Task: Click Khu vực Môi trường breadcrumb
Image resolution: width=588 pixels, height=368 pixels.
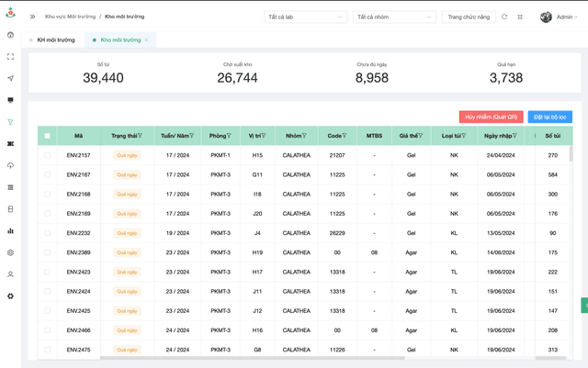Action: (70, 17)
